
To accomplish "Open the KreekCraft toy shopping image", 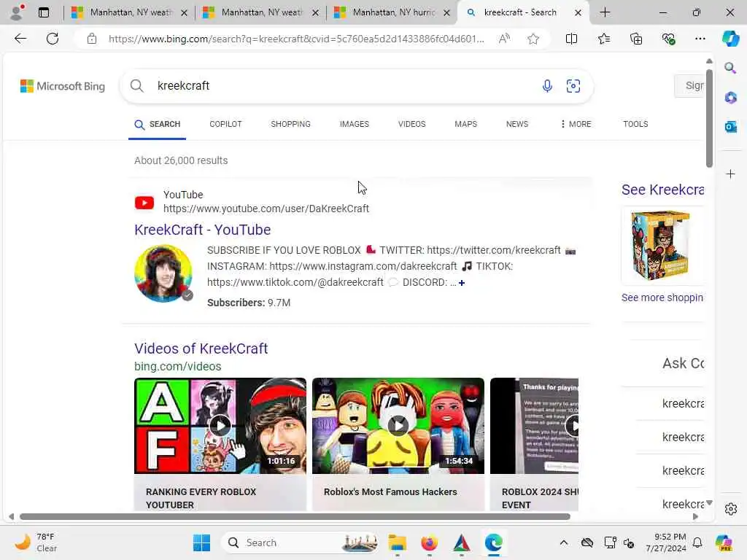I will pyautogui.click(x=661, y=245).
